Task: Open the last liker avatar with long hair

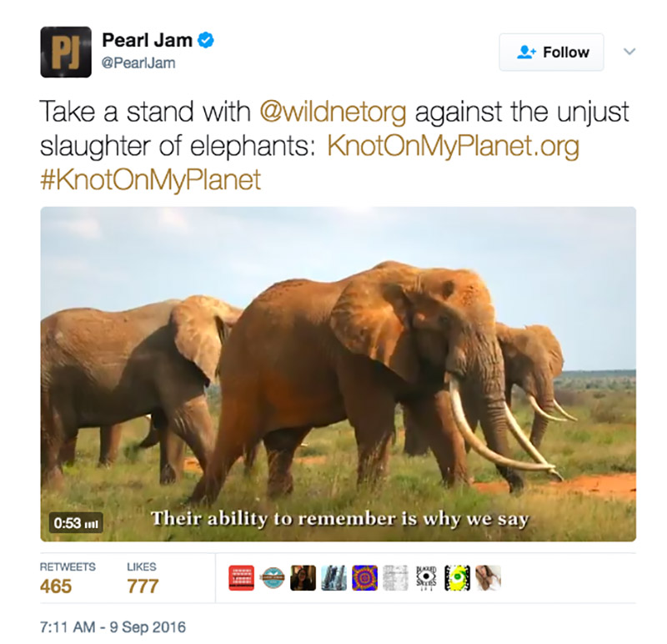Action: (488, 577)
